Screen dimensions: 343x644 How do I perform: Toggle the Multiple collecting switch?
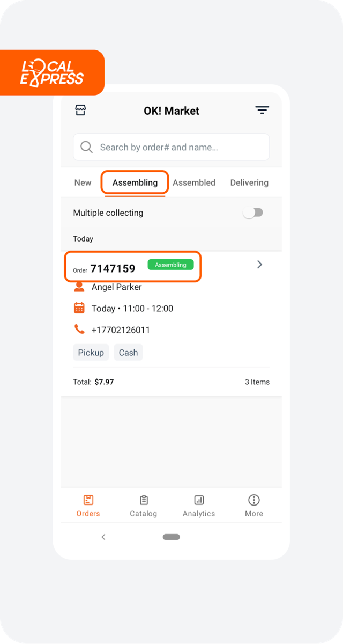pyautogui.click(x=253, y=213)
